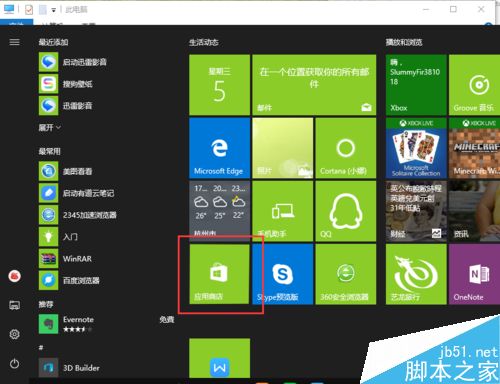Open 百度浏览器 from most used
Viewport: 500px width, 384px height.
pyautogui.click(x=69, y=280)
